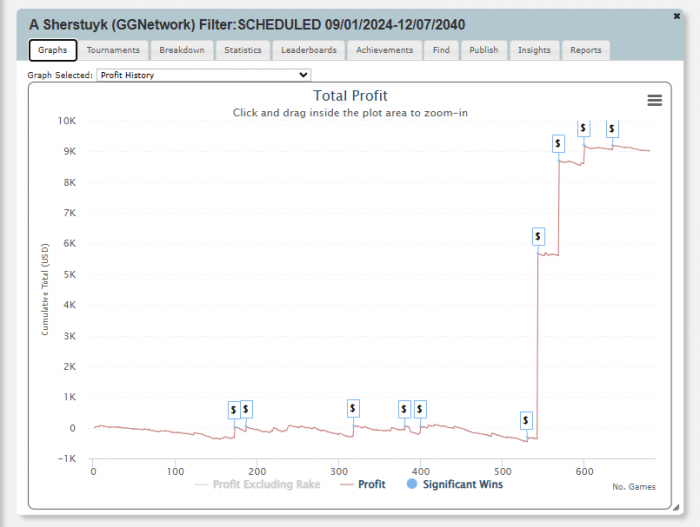The image size is (700, 527).
Task: Click the $ win marker just before game 200
Action: coord(246,409)
